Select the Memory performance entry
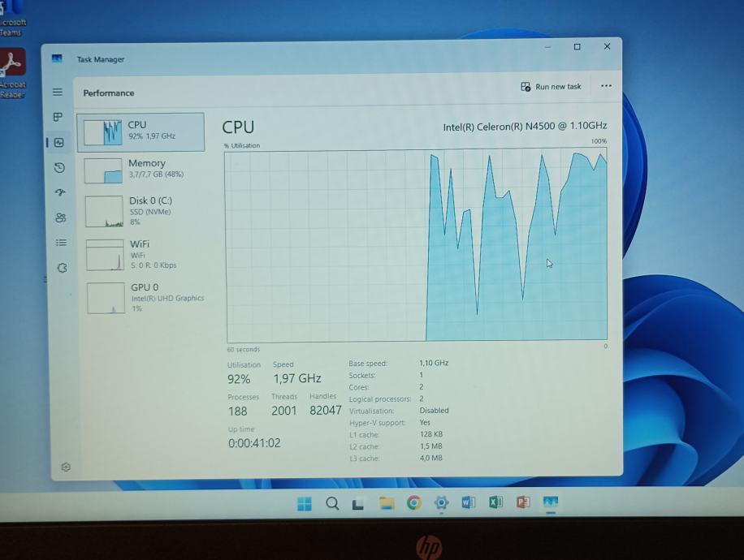The image size is (744, 560). click(142, 170)
